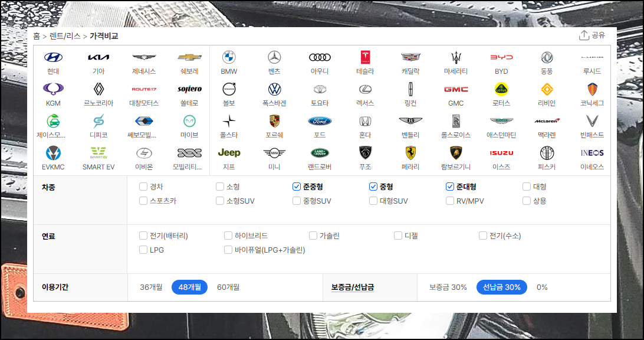644x340 pixels.
Task: Check the 바이퓨얼(LPG+가솔린) option
Action: coord(228,250)
